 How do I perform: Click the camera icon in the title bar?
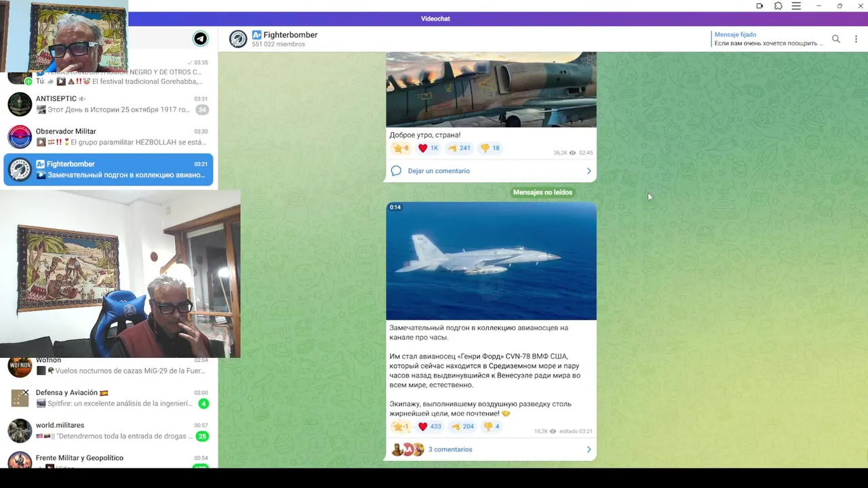(x=759, y=6)
